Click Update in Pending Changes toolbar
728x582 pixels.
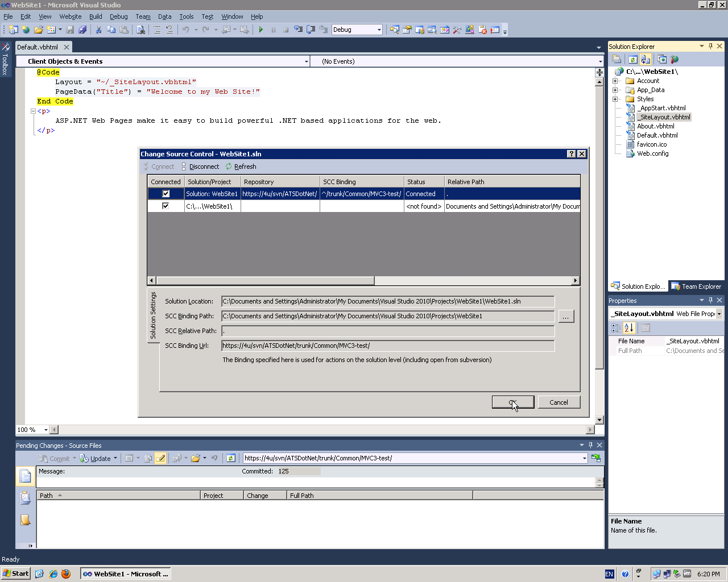pyautogui.click(x=96, y=458)
